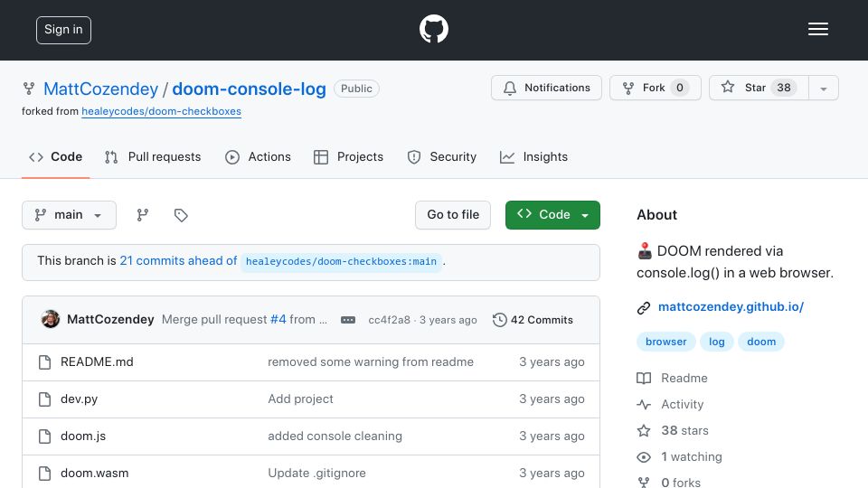Star the repository
The image size is (868, 488).
pos(759,88)
